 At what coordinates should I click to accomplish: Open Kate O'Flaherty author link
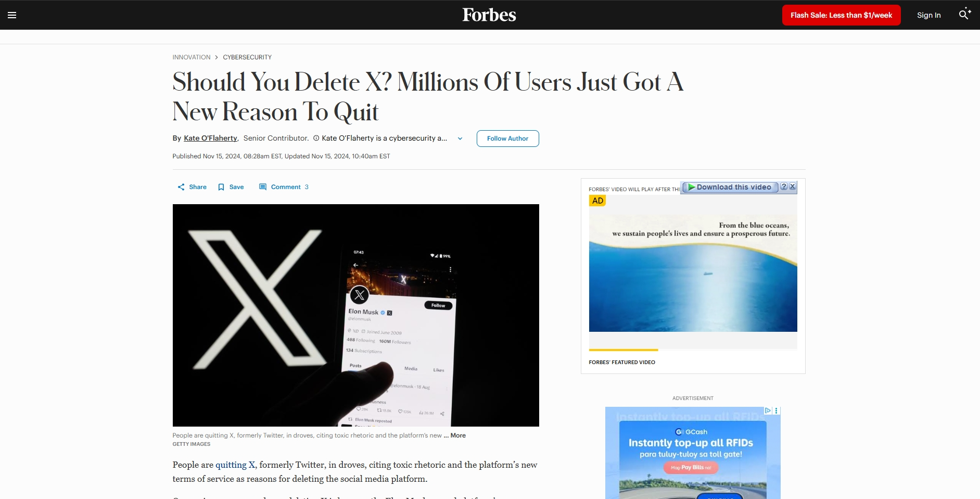(x=210, y=138)
